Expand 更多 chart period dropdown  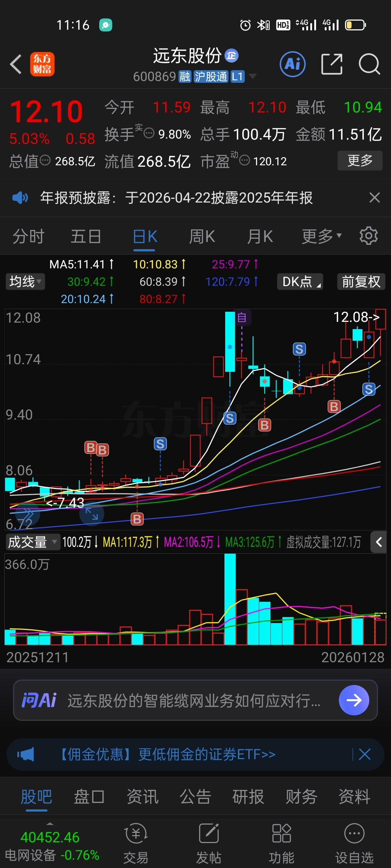click(322, 236)
